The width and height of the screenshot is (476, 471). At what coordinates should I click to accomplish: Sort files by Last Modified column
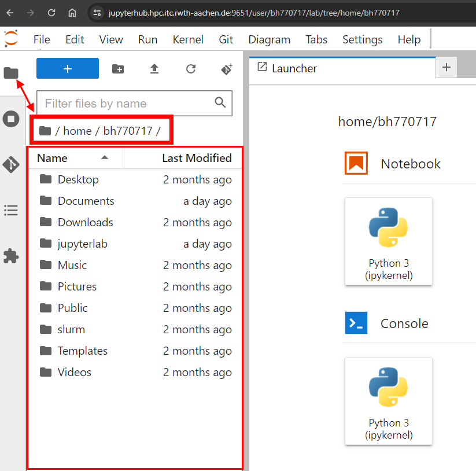(x=197, y=158)
